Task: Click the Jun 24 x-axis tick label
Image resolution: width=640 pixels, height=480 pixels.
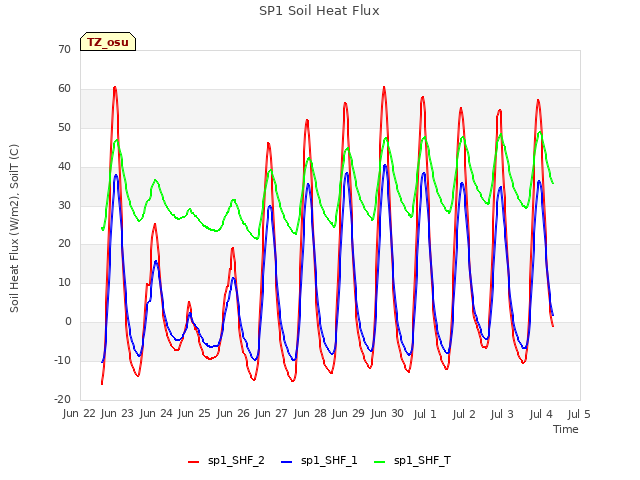Action: [156, 413]
